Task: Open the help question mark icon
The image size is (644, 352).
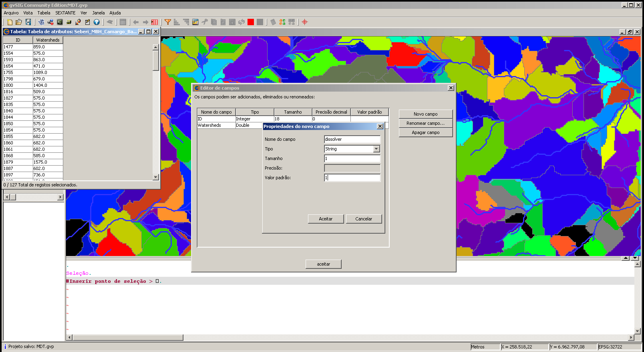Action: pyautogui.click(x=97, y=22)
